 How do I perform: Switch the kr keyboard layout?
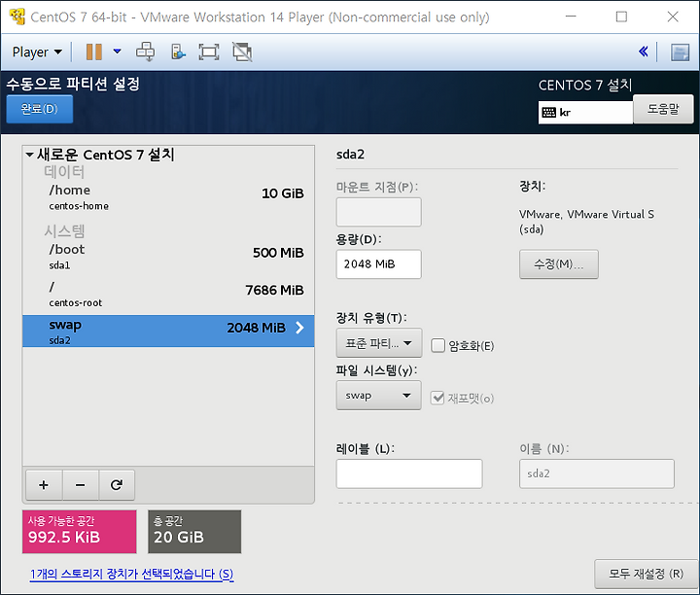(585, 112)
